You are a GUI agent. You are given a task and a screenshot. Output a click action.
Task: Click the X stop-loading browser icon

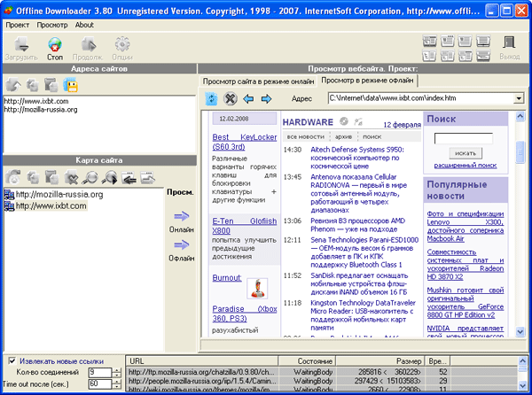tap(230, 98)
